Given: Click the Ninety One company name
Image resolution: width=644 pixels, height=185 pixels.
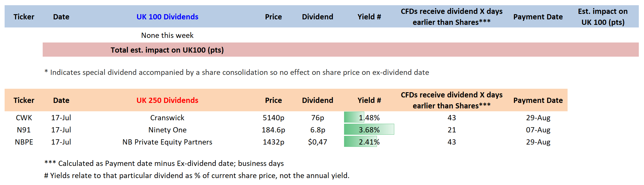Looking at the screenshot, I should point(167,130).
